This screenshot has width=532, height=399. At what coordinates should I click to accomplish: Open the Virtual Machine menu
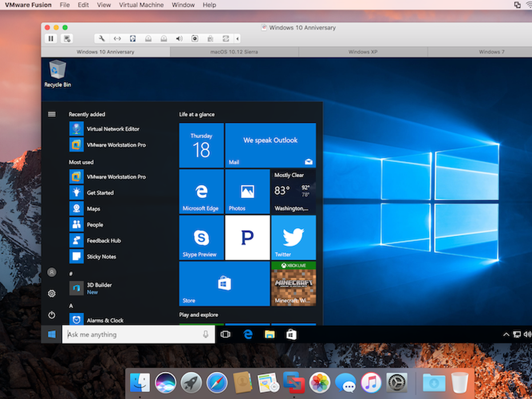tap(141, 5)
